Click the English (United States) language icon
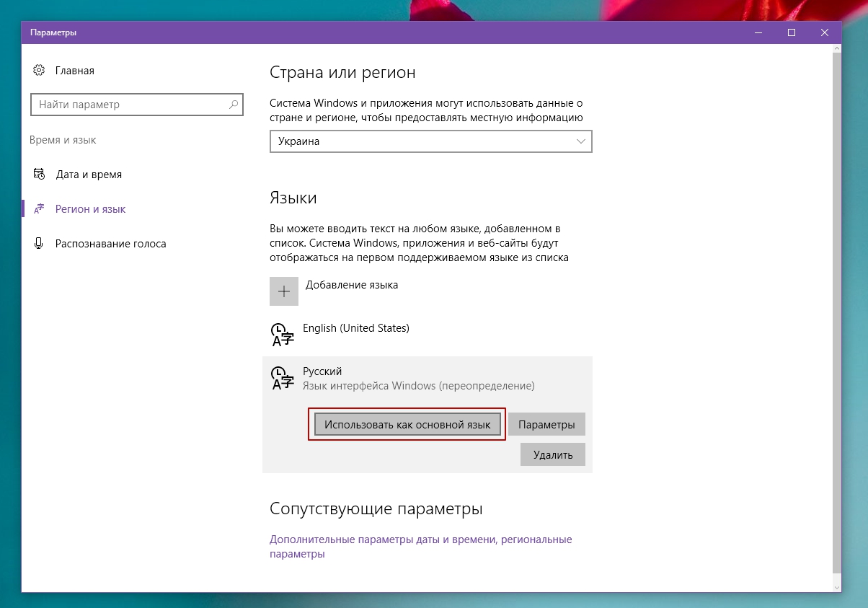Screen dimensions: 868x608 coord(282,335)
